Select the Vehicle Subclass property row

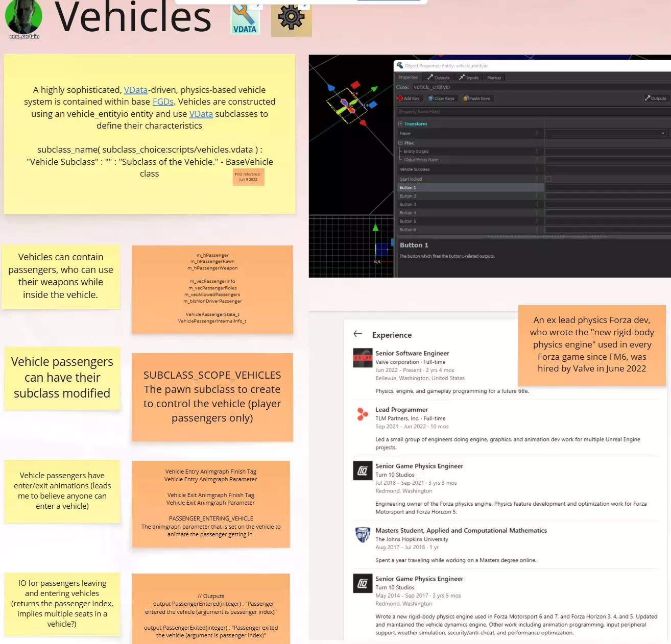tap(471, 169)
